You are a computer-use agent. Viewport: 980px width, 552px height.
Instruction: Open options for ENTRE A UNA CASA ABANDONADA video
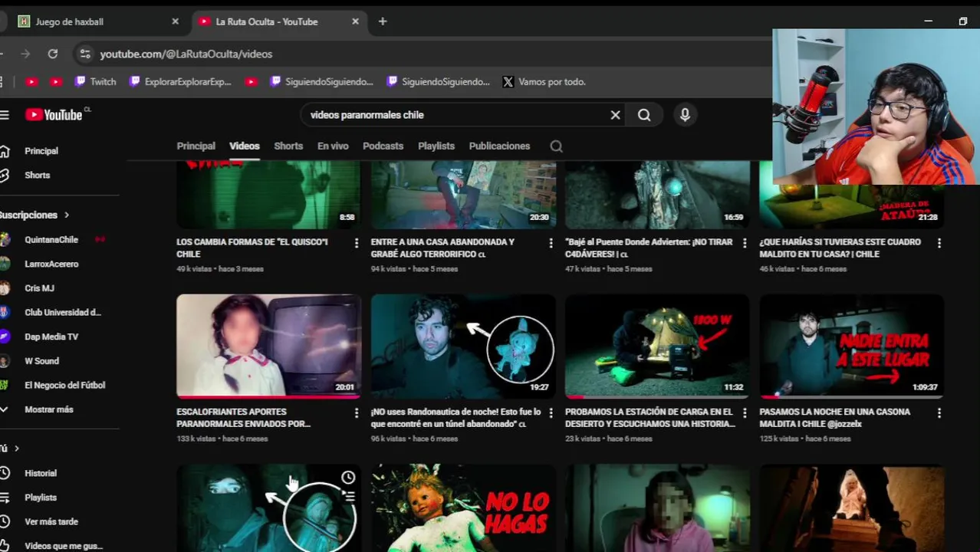551,243
